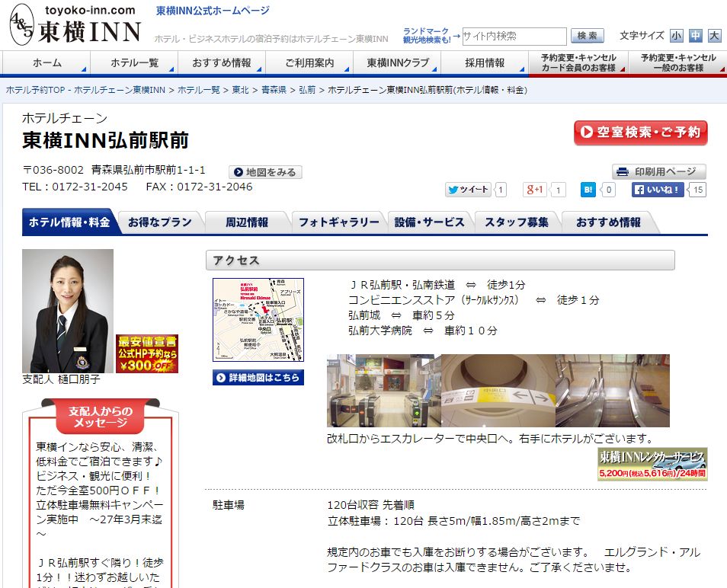
Task: Click the 検索 search button
Action: click(x=588, y=36)
